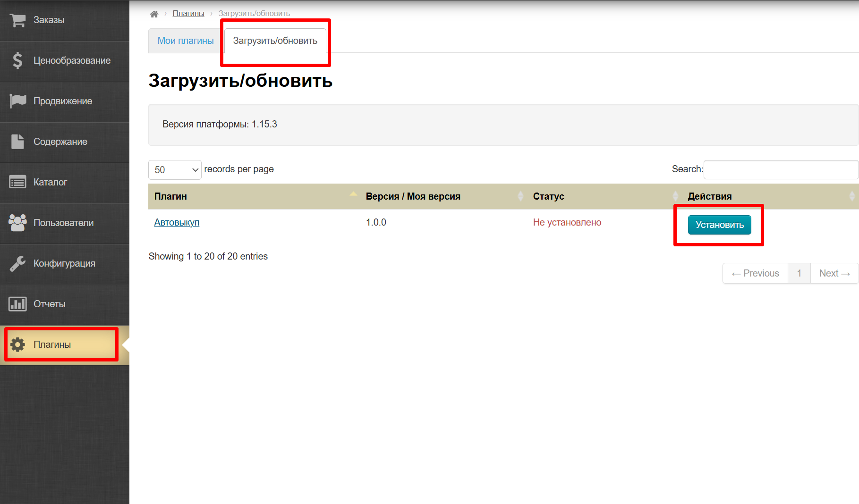Click the document Content icon
The image size is (859, 504).
tap(18, 142)
